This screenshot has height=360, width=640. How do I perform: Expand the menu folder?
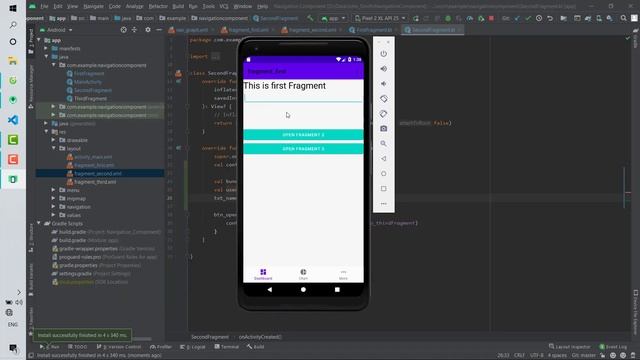(53, 190)
